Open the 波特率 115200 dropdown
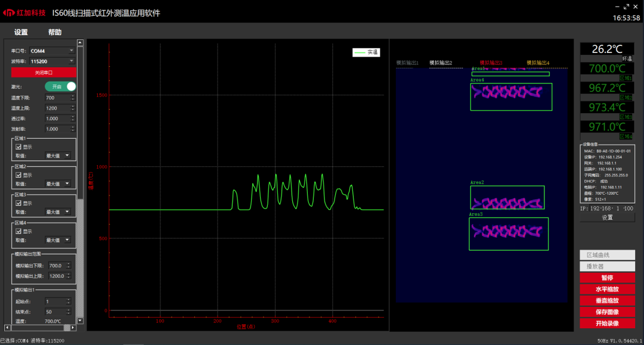 click(x=52, y=61)
